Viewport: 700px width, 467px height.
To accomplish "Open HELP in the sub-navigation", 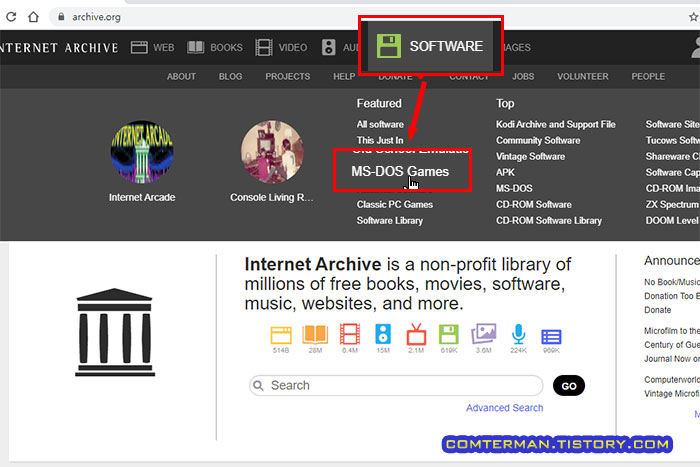I will (344, 76).
